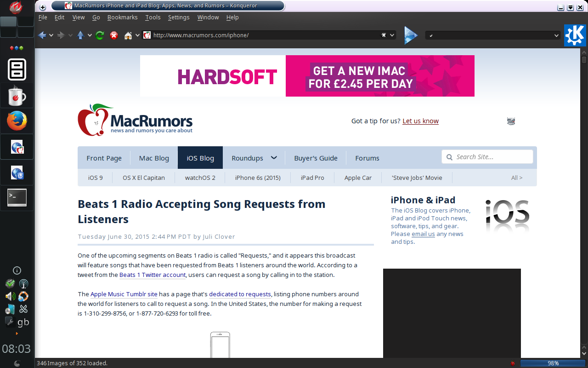The width and height of the screenshot is (588, 368).
Task: Open the Mac Blog tab
Action: [154, 158]
